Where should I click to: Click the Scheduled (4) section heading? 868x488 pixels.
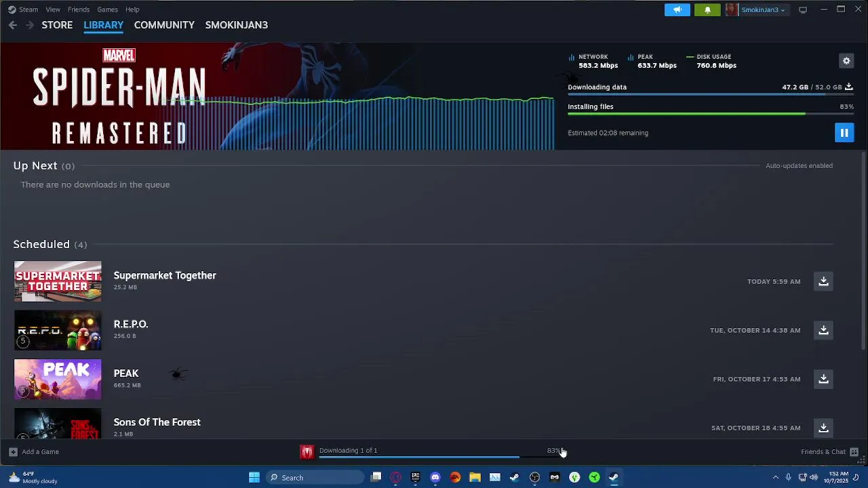(x=50, y=244)
